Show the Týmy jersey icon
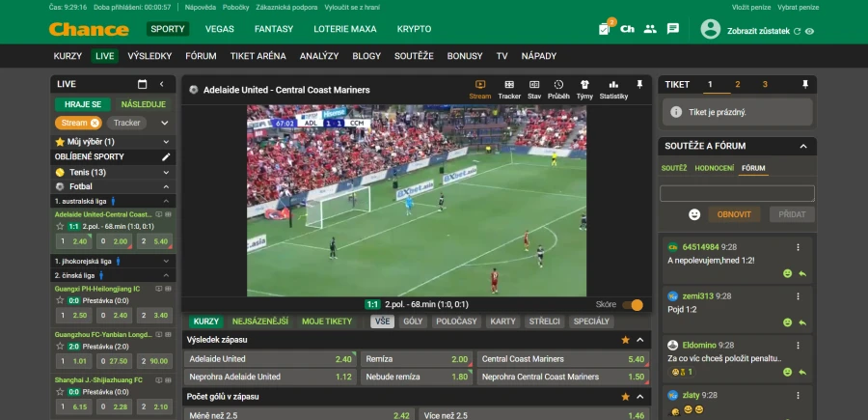The image size is (868, 420). 584,85
